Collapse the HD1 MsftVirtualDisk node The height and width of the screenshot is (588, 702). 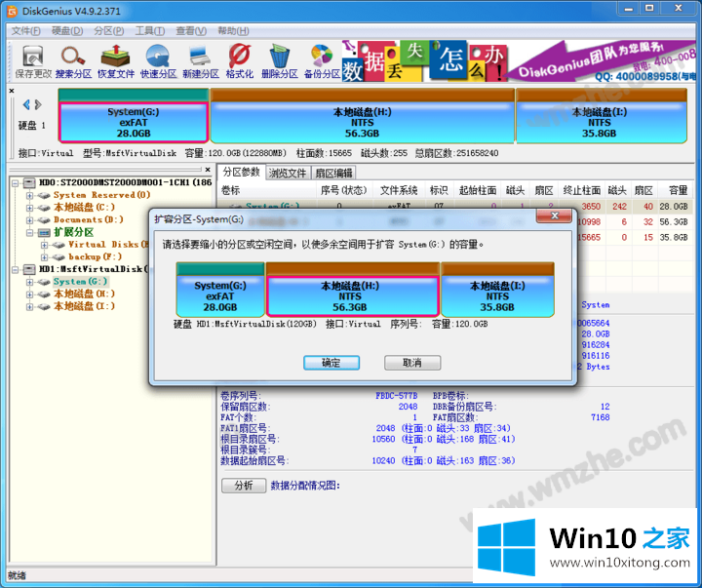point(16,269)
